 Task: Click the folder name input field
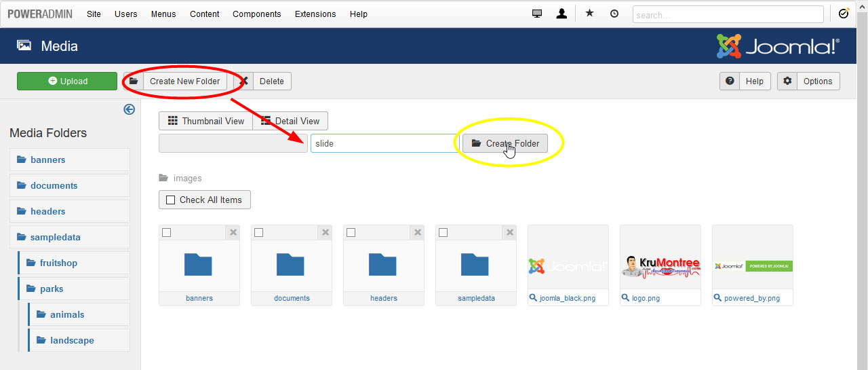(384, 143)
